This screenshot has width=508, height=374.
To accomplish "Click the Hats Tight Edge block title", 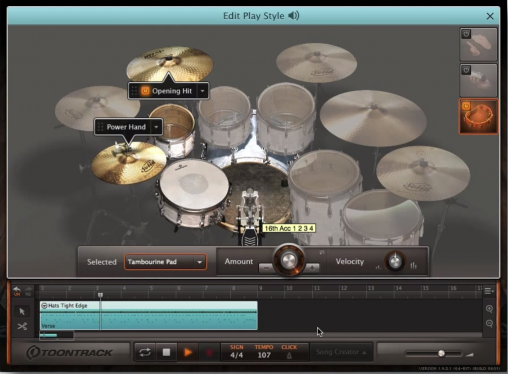I will click(68, 306).
